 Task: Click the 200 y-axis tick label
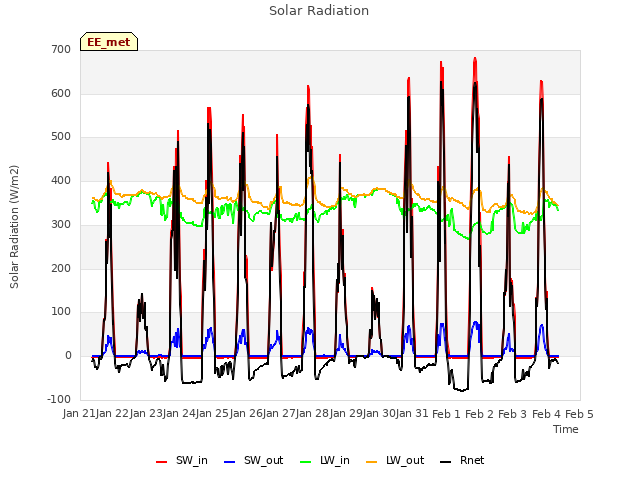point(61,269)
